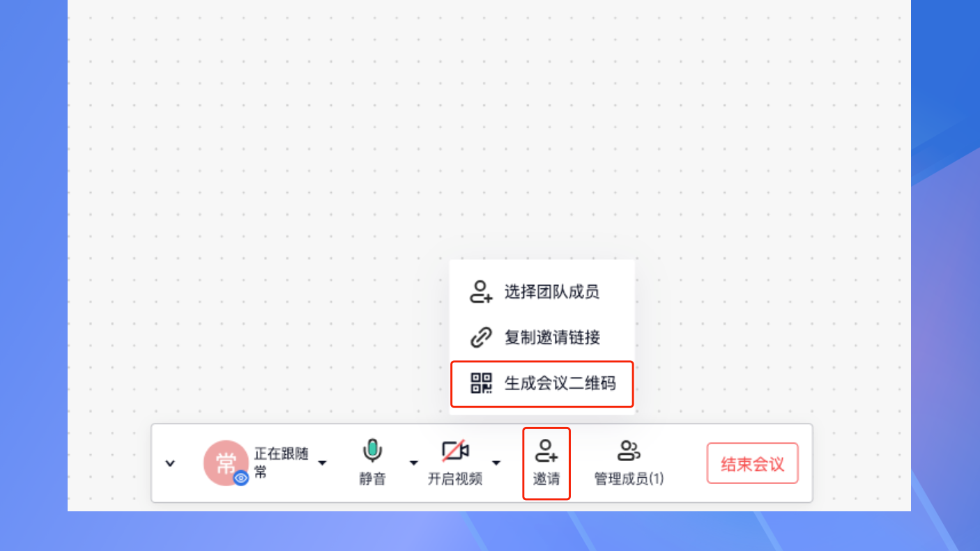Viewport: 980px width, 551px height.
Task: Click the chain link icon in the popup menu
Action: click(x=481, y=337)
